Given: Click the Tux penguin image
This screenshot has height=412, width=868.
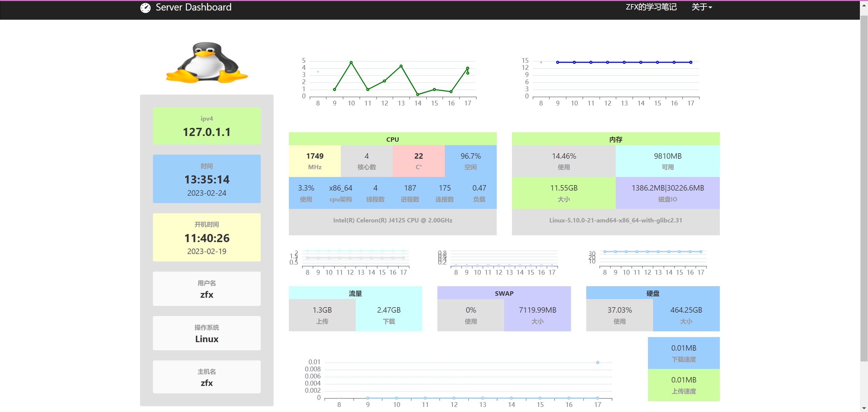Looking at the screenshot, I should [207, 63].
